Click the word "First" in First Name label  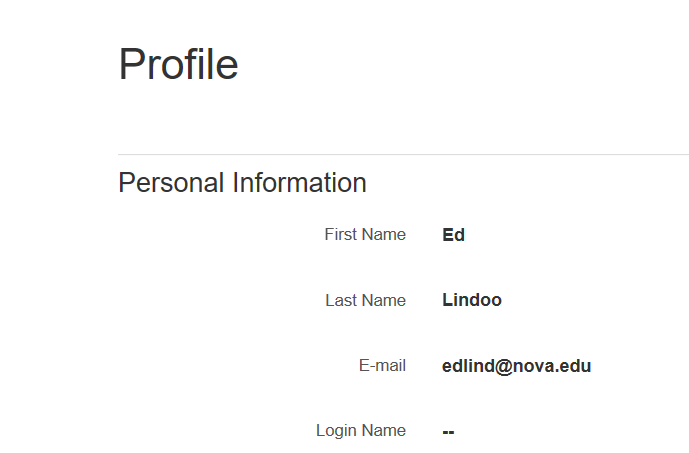click(x=340, y=235)
